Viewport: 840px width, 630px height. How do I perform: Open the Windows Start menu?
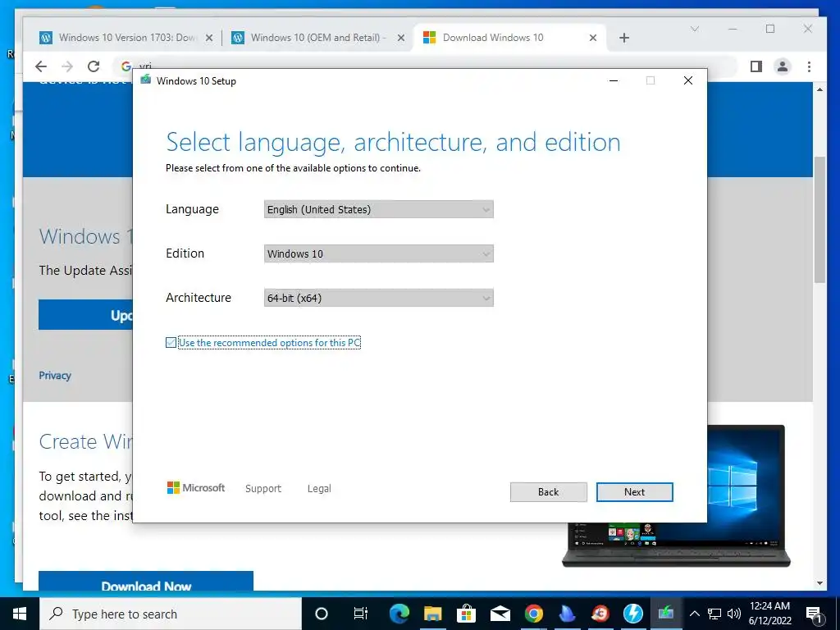(20, 614)
